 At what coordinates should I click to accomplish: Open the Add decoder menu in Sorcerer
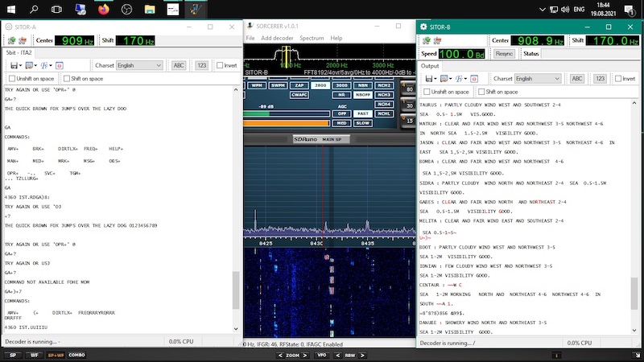click(x=277, y=38)
